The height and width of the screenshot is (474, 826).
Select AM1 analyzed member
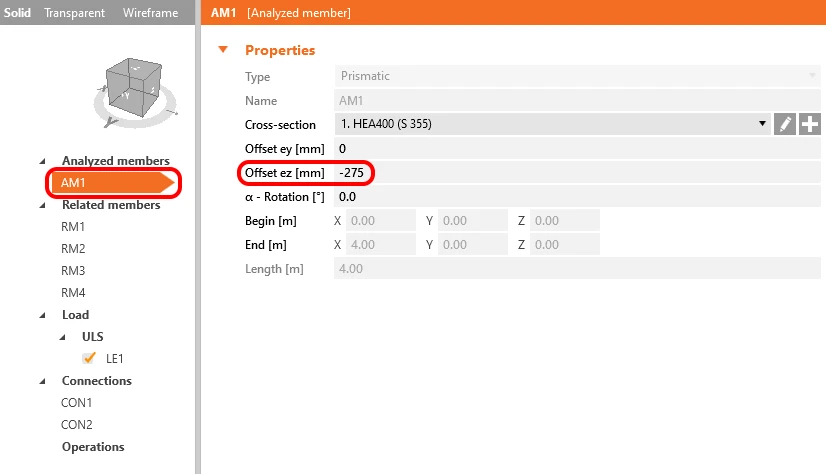[x=113, y=183]
